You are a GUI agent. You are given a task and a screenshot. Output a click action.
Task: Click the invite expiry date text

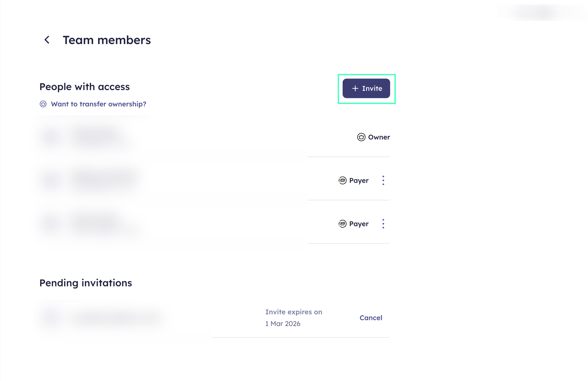click(293, 317)
